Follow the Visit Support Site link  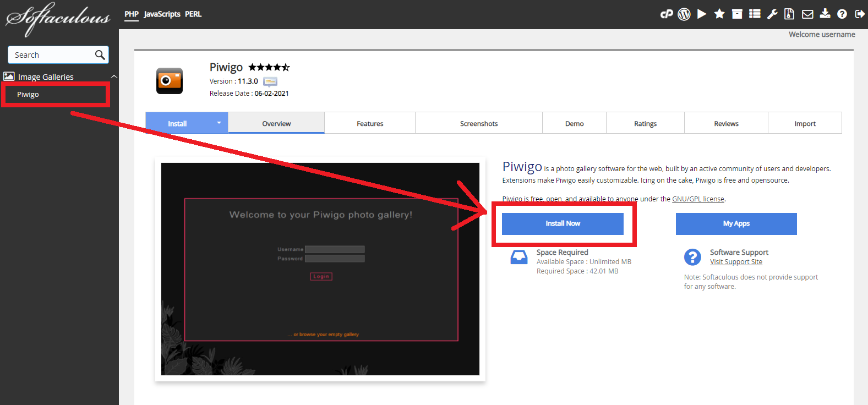736,262
